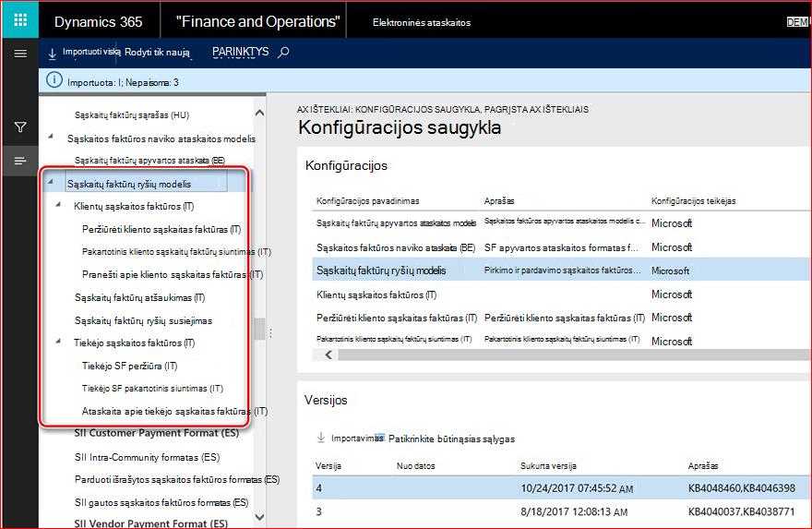Select Sąskaitų faktūrų sąrašas (HU) tree item

click(x=132, y=115)
